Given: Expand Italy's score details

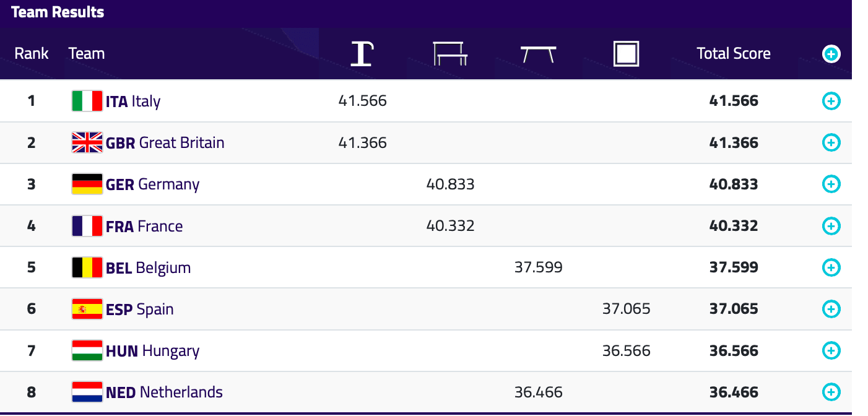Looking at the screenshot, I should click(x=831, y=101).
